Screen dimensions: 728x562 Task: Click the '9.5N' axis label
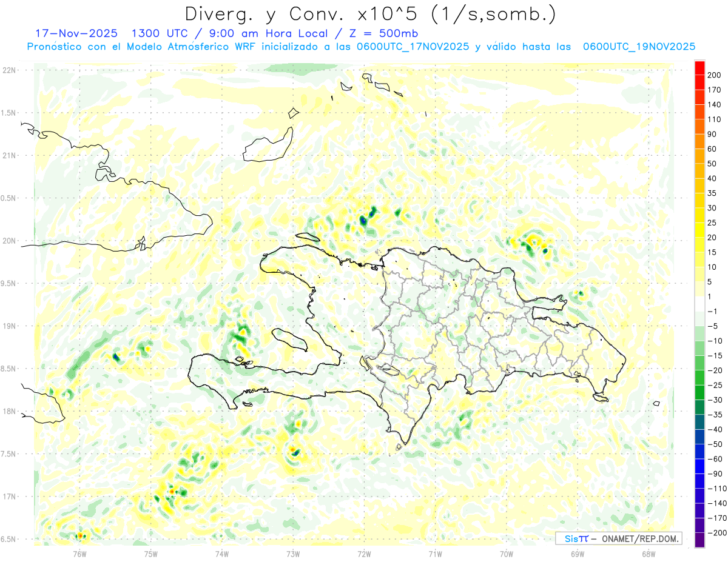pos(9,283)
